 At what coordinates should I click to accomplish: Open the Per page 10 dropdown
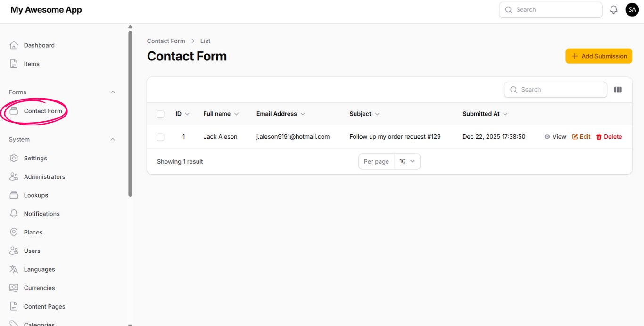[x=407, y=161]
